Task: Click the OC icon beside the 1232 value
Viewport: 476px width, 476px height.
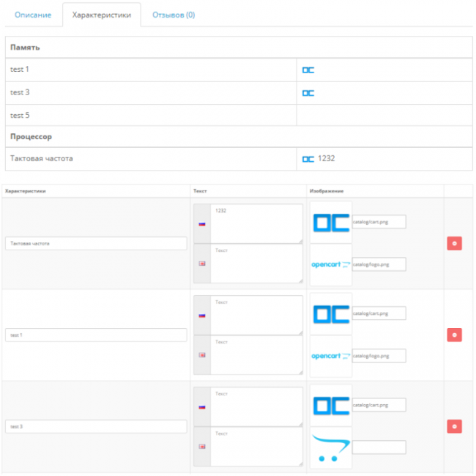Action: [x=308, y=158]
